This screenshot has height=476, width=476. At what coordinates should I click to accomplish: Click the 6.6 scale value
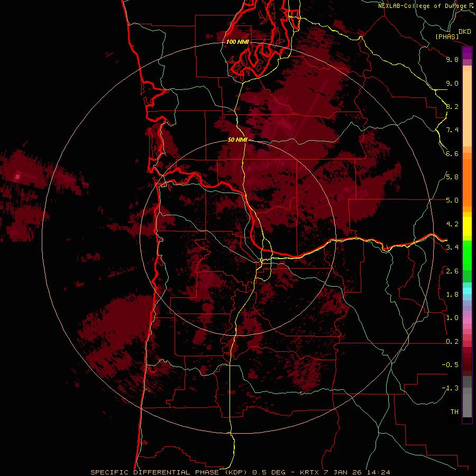pos(452,153)
